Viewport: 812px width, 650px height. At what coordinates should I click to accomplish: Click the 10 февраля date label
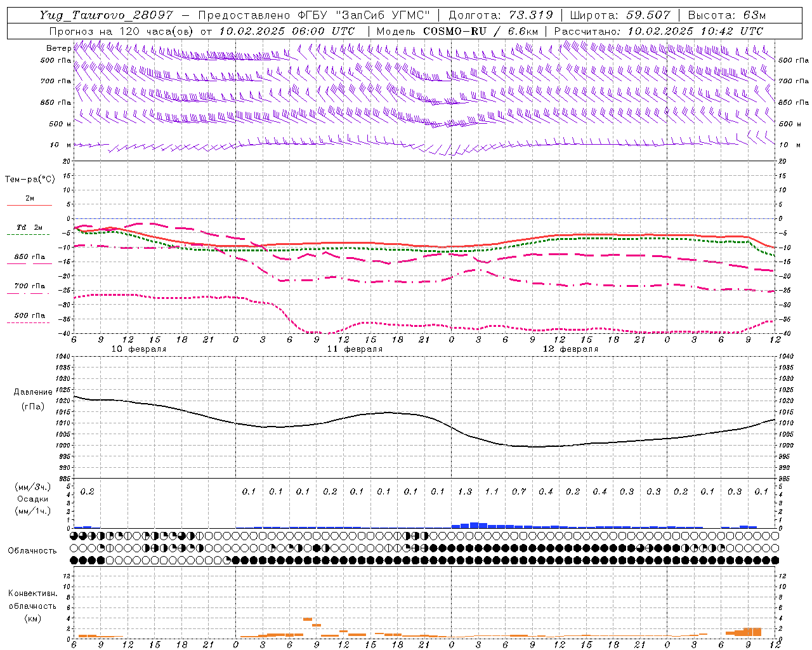pos(139,349)
